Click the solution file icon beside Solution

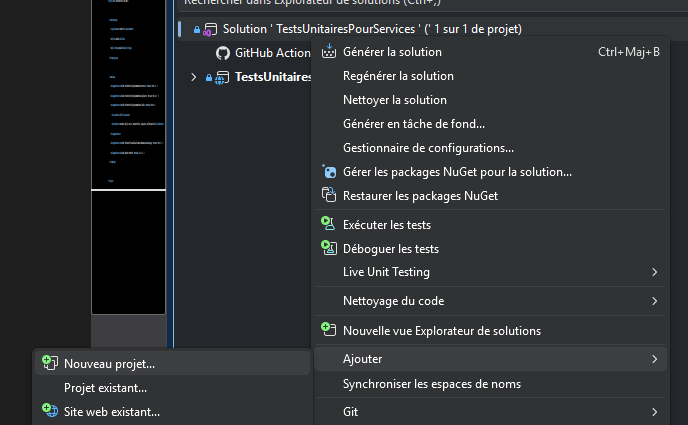coord(210,30)
